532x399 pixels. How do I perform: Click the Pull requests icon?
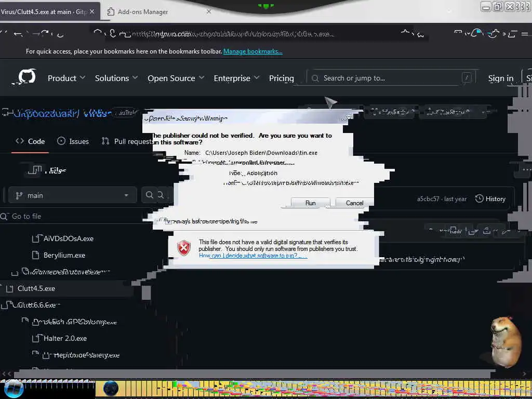coord(105,141)
